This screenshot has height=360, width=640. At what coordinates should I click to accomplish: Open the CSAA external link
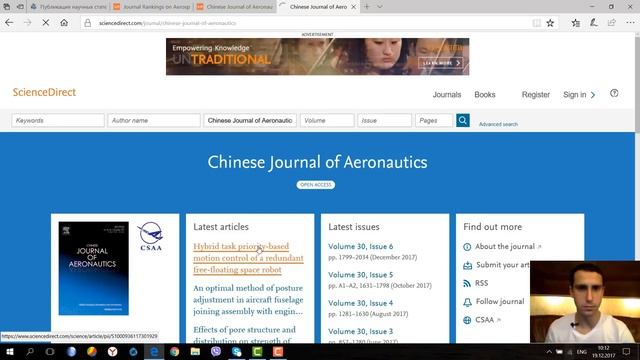pos(482,320)
